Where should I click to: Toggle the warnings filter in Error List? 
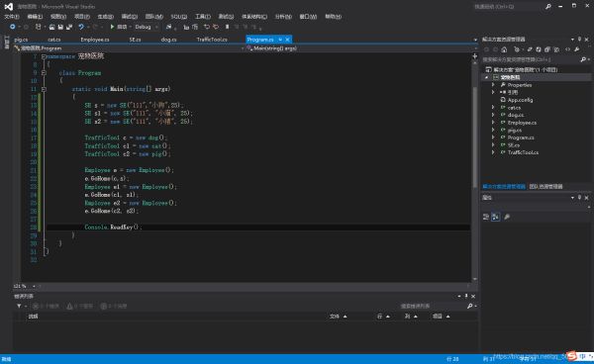80,306
